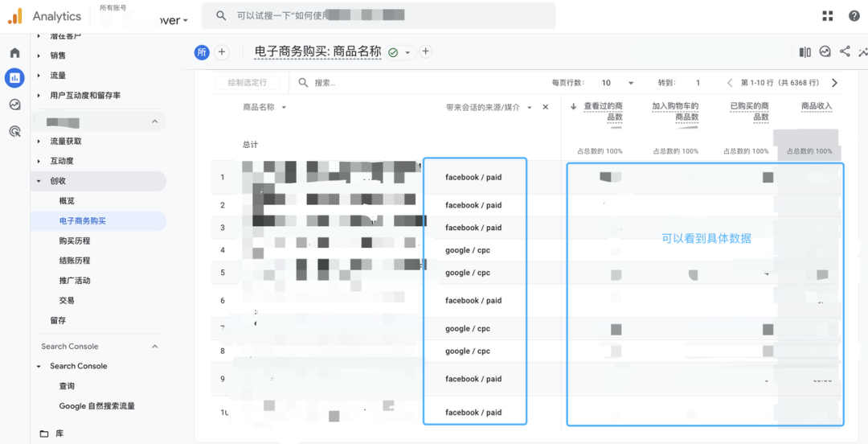Click the 绘制选定行 button
The image size is (868, 444).
248,83
